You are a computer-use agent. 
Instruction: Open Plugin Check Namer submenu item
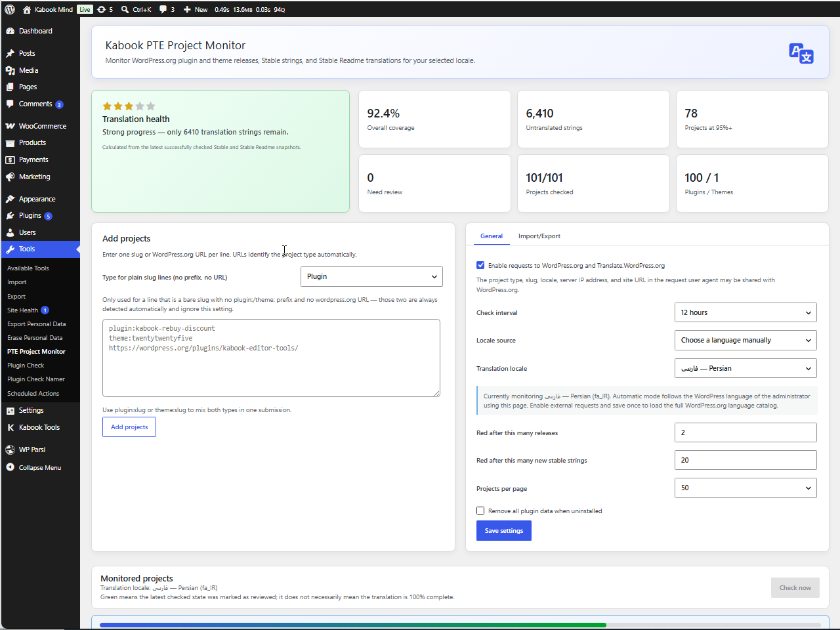click(x=36, y=379)
